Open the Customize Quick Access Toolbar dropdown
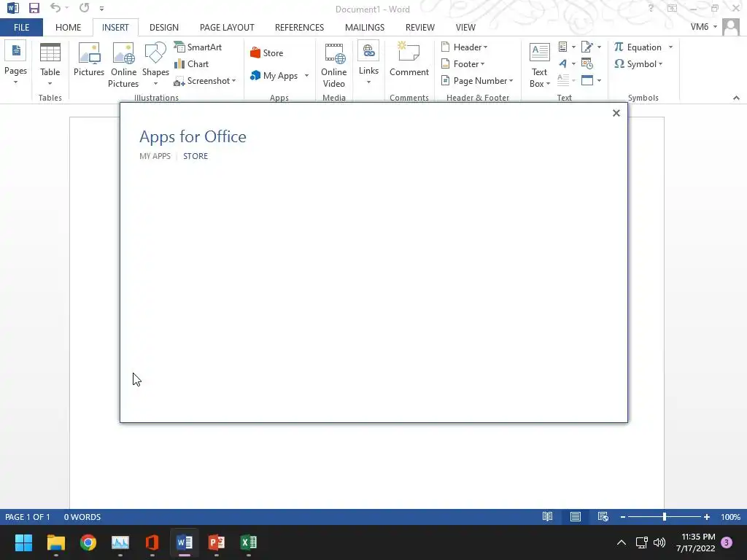Screen dimensions: 747x560 (101, 9)
